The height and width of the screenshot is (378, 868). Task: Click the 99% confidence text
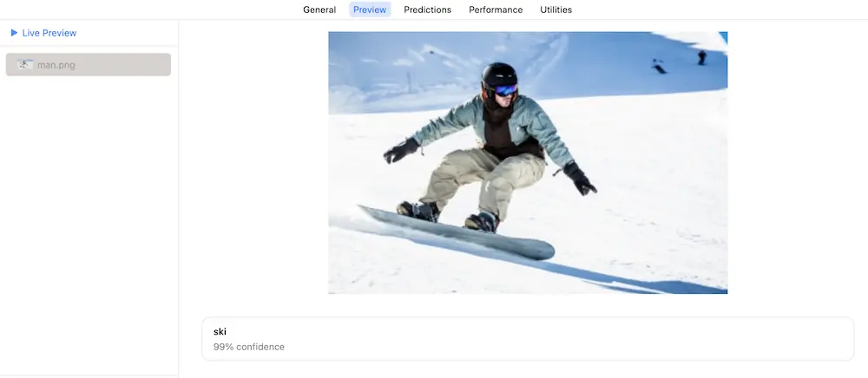pos(249,347)
